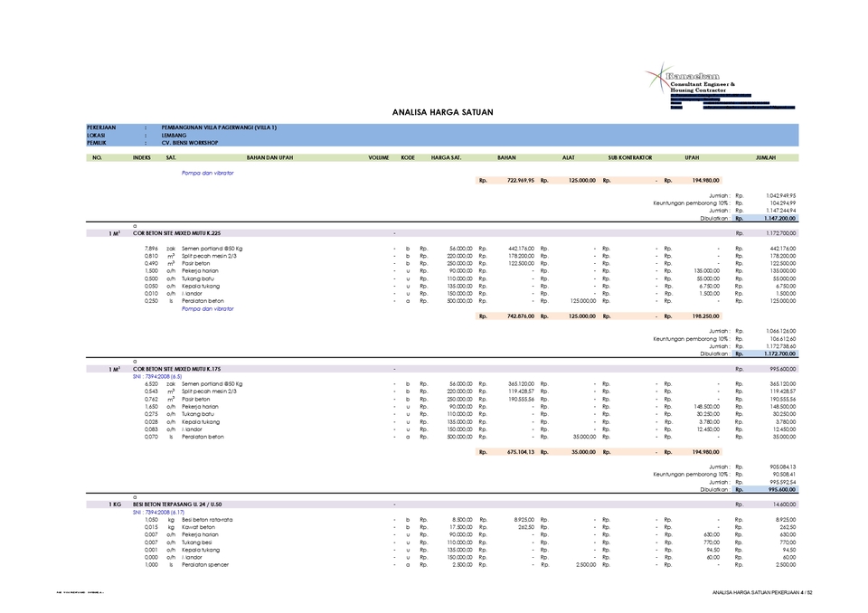Select heading 'COR BETON SITE MIXED MUTU K.175'
Viewport: 868px width, 613px height.
tap(176, 369)
